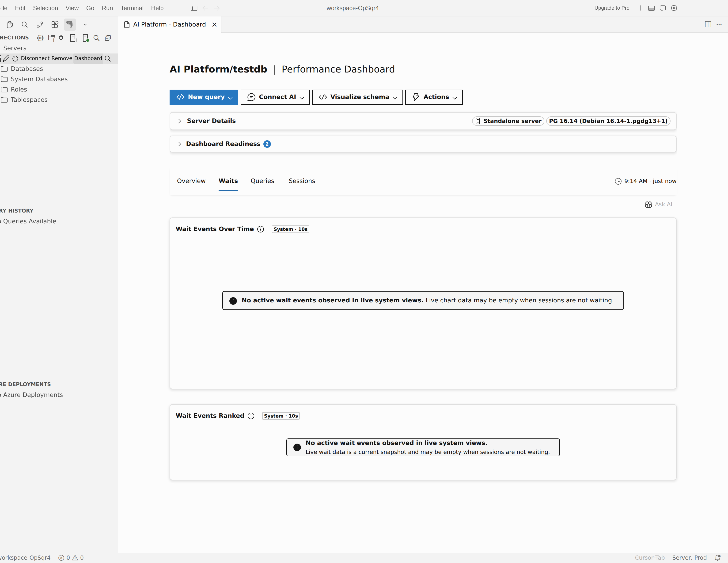Expand the Dashboard Readiness section
Viewport: 728px width, 563px height.
tap(423, 144)
